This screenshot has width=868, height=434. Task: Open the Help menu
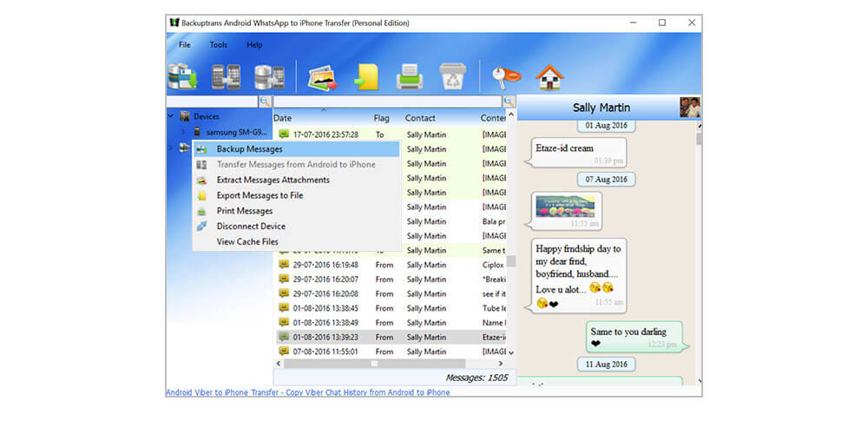(x=254, y=45)
